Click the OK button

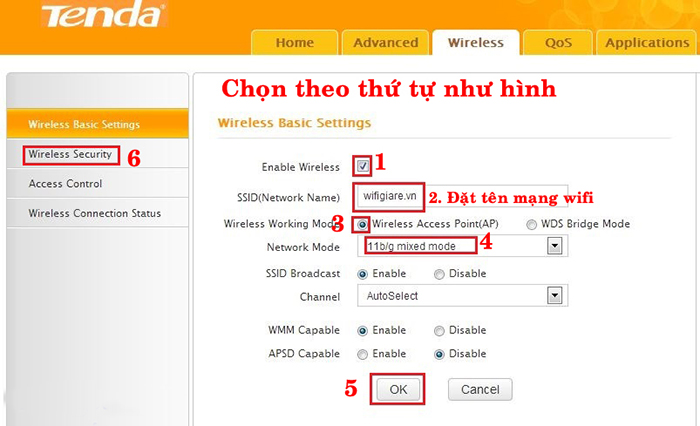click(x=398, y=389)
